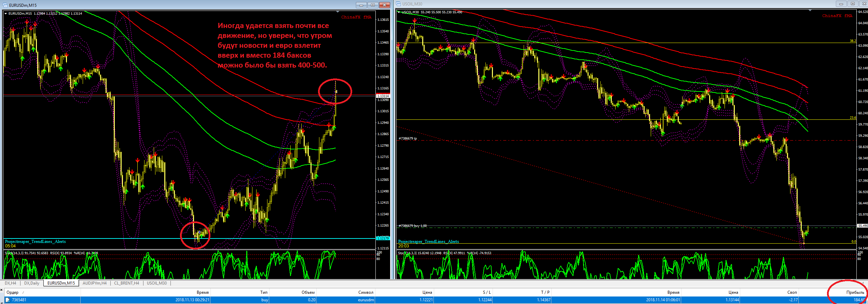Viewport: 868px width, 304px height.
Task: Click the cyan line price tag on the EURUSDm scale
Action: 383,238
